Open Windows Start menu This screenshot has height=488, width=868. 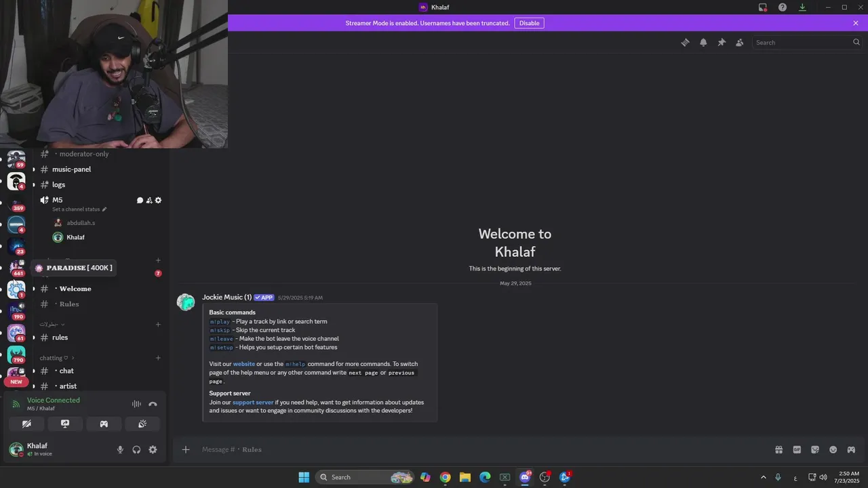coord(304,477)
